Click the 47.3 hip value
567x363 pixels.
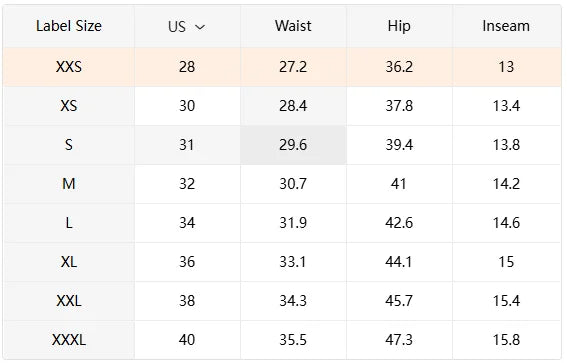pos(399,340)
